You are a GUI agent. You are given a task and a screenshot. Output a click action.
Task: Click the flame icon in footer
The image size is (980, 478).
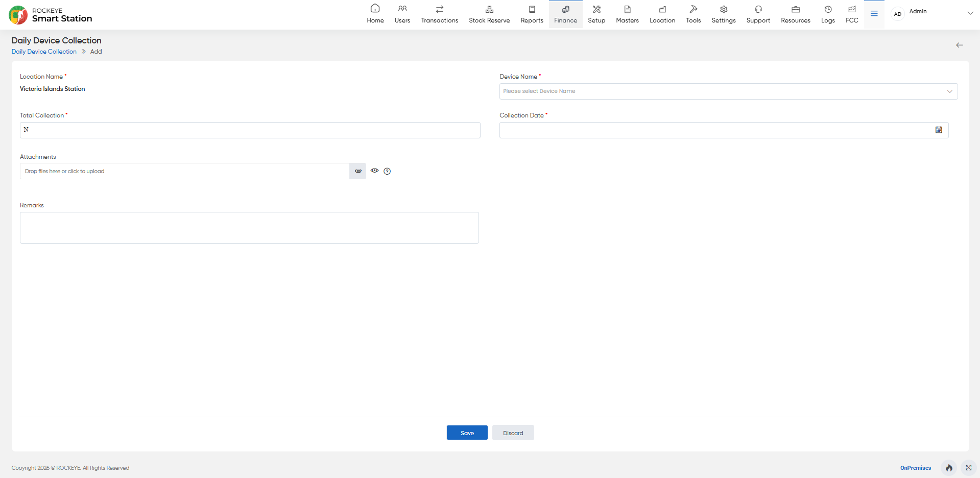(949, 468)
